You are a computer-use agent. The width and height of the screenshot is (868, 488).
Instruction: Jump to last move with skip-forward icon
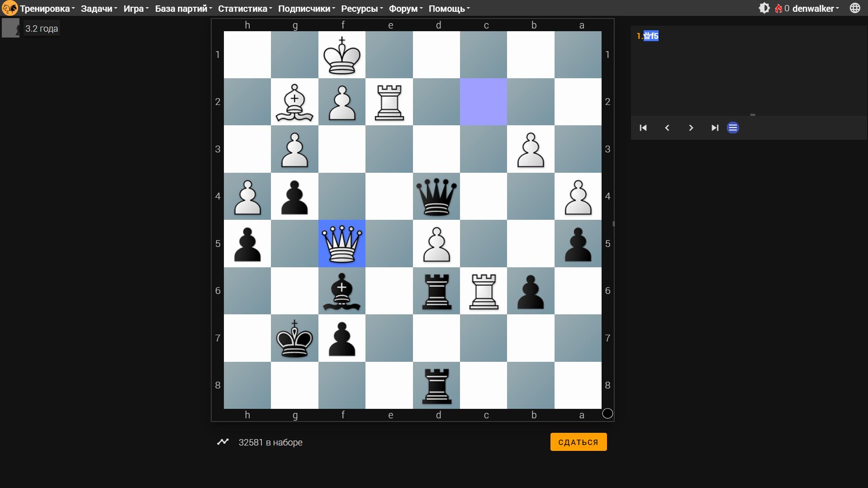tap(715, 128)
